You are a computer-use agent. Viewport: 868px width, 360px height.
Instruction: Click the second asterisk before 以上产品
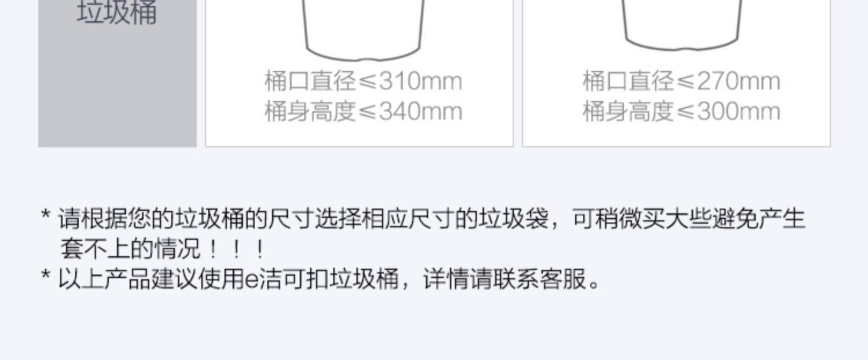tap(46, 276)
